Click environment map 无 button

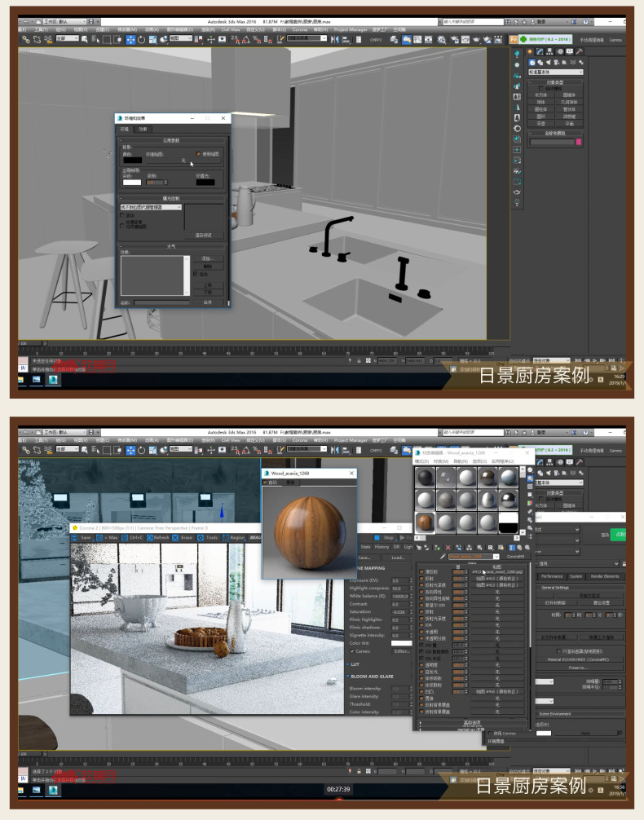point(183,161)
